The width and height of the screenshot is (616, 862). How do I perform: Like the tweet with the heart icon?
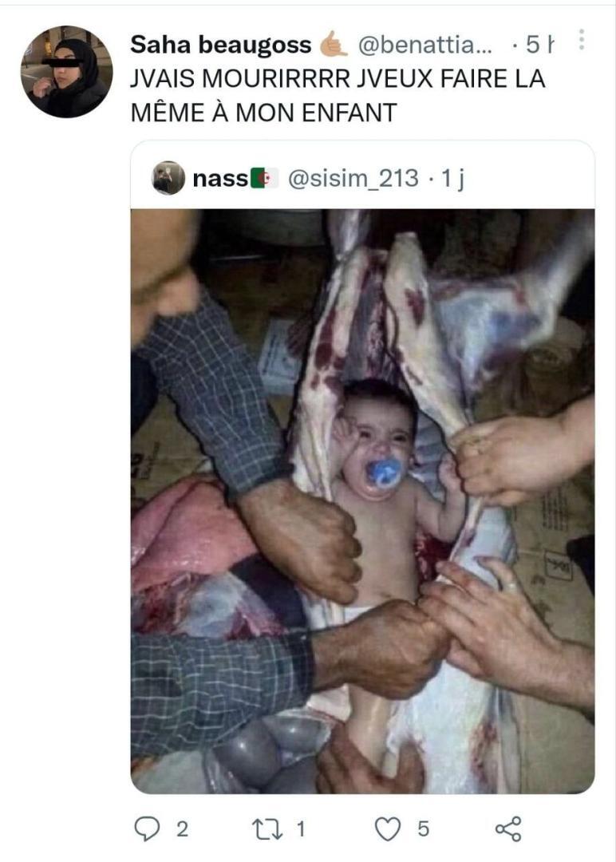[x=388, y=829]
